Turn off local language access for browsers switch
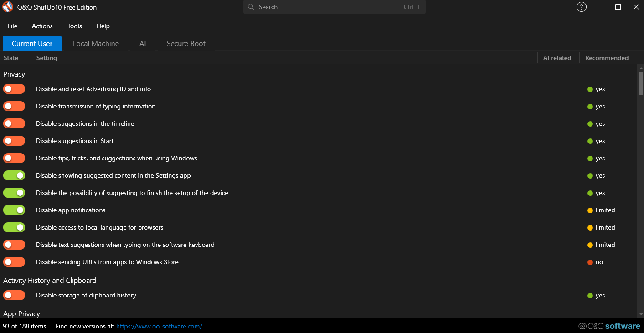The image size is (644, 333). point(14,227)
